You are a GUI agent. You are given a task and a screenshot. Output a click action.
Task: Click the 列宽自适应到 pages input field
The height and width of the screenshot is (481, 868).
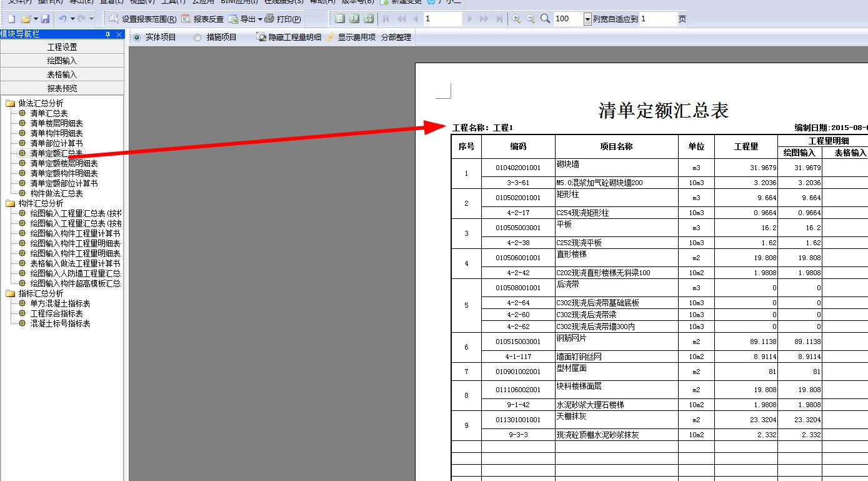click(658, 19)
